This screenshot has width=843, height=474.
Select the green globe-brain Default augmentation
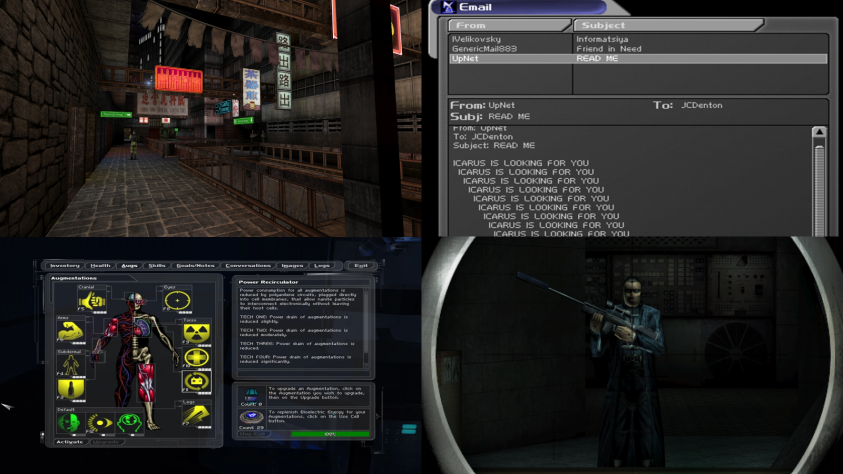tap(130, 423)
